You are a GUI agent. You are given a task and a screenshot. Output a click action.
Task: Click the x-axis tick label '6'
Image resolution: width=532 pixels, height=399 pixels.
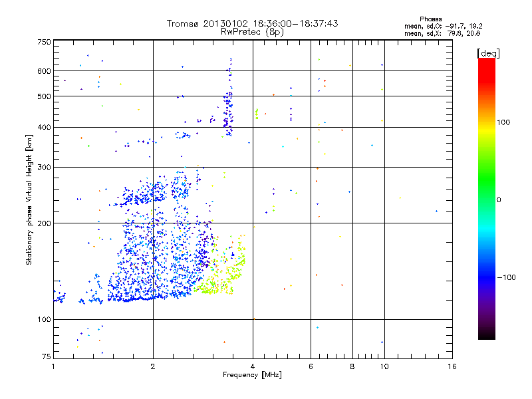311,366
